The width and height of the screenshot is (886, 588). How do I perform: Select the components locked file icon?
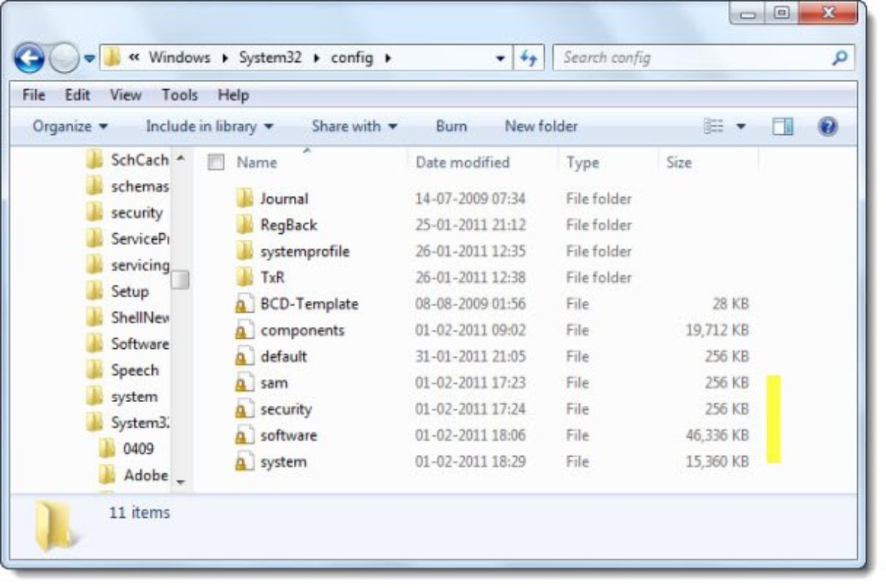(244, 331)
